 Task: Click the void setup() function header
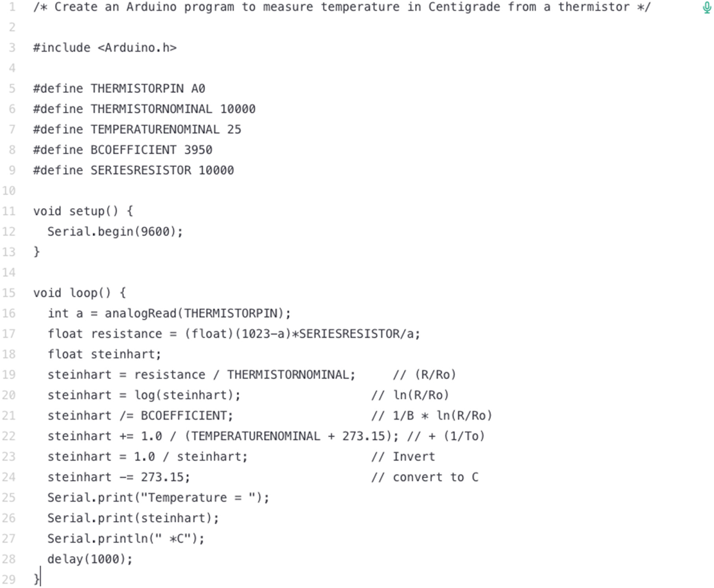[83, 211]
